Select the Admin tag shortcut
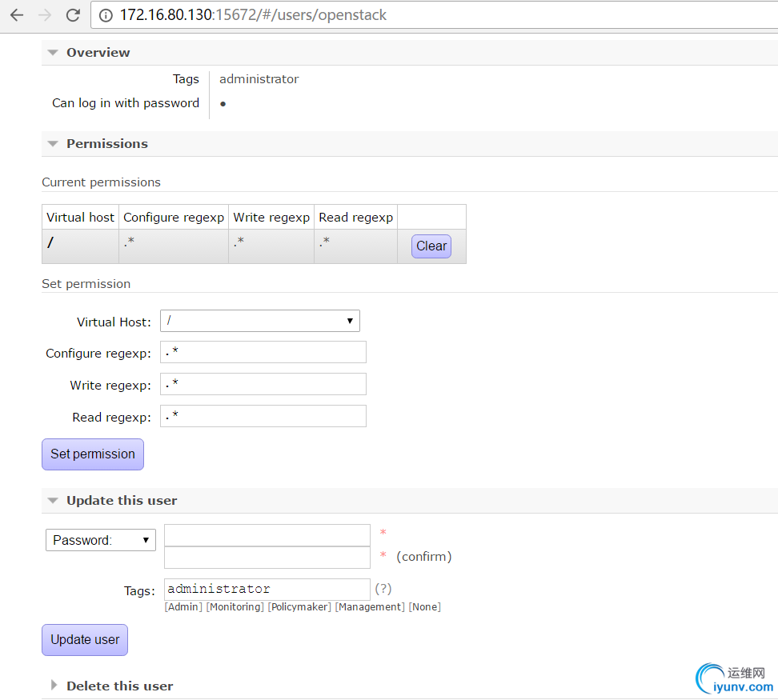The height and width of the screenshot is (700, 778). click(183, 607)
